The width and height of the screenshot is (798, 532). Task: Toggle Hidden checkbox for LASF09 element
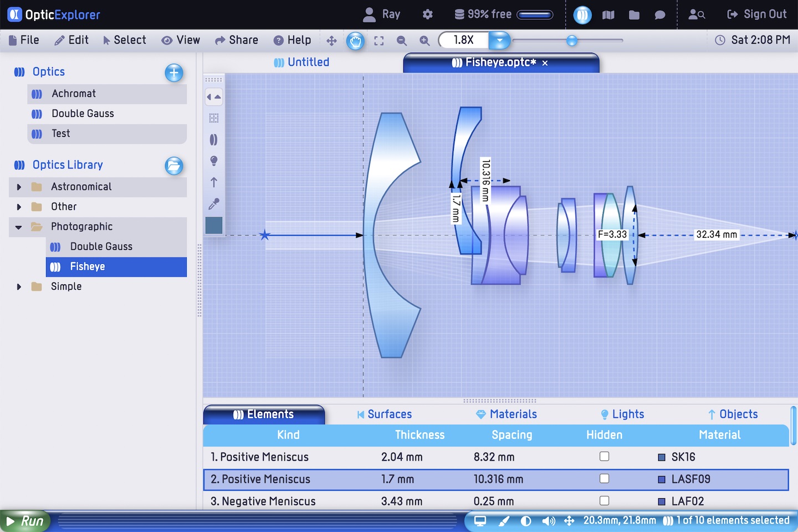click(x=605, y=479)
